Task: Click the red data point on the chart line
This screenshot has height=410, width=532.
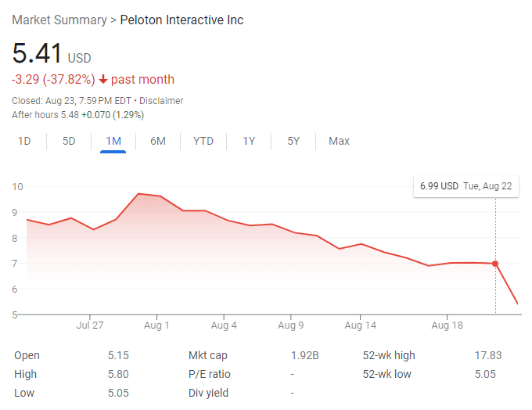Action: tap(495, 264)
